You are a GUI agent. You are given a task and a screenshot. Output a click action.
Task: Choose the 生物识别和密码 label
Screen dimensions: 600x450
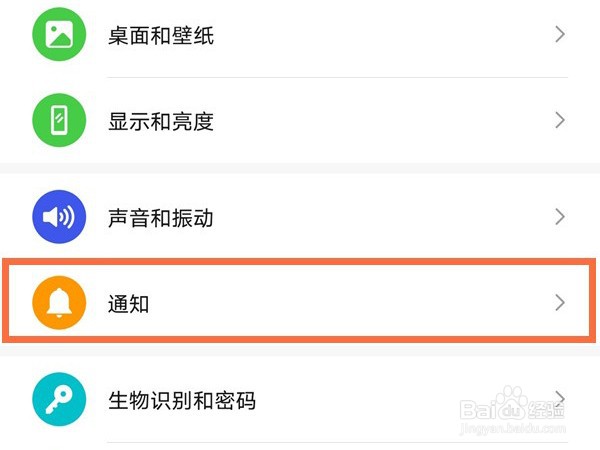(x=181, y=402)
